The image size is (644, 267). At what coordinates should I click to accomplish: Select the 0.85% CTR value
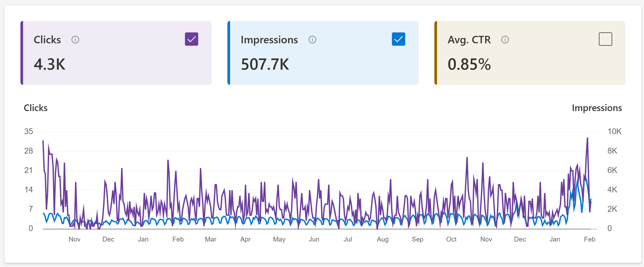[x=469, y=64]
